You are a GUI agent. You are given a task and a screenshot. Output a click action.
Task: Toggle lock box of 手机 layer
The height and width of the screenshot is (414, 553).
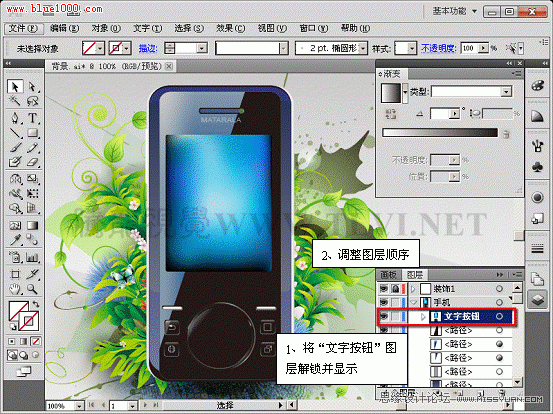[395, 302]
